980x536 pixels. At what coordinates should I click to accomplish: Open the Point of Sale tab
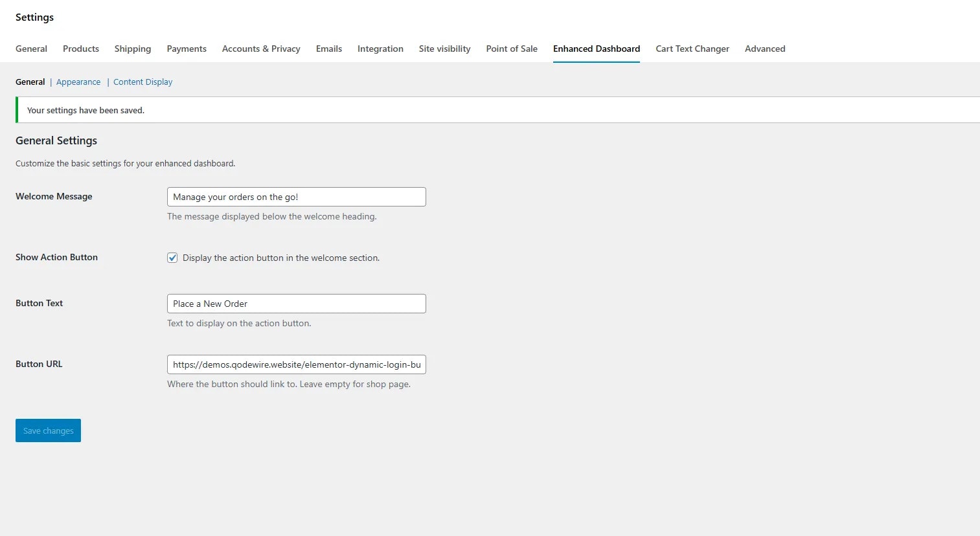tap(511, 49)
